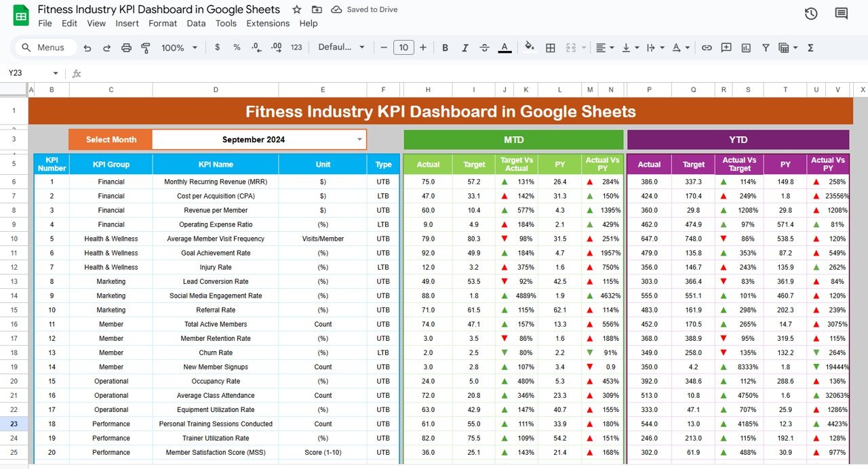Image resolution: width=868 pixels, height=469 pixels.
Task: Open horizontal align dropdown
Action: (605, 47)
